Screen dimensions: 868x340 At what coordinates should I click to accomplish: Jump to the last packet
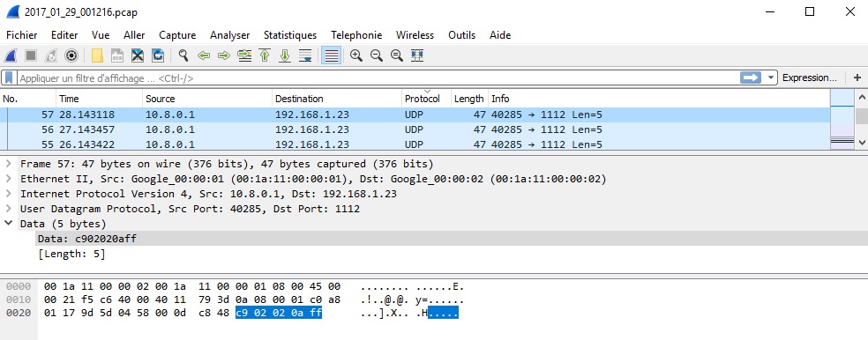click(x=285, y=55)
